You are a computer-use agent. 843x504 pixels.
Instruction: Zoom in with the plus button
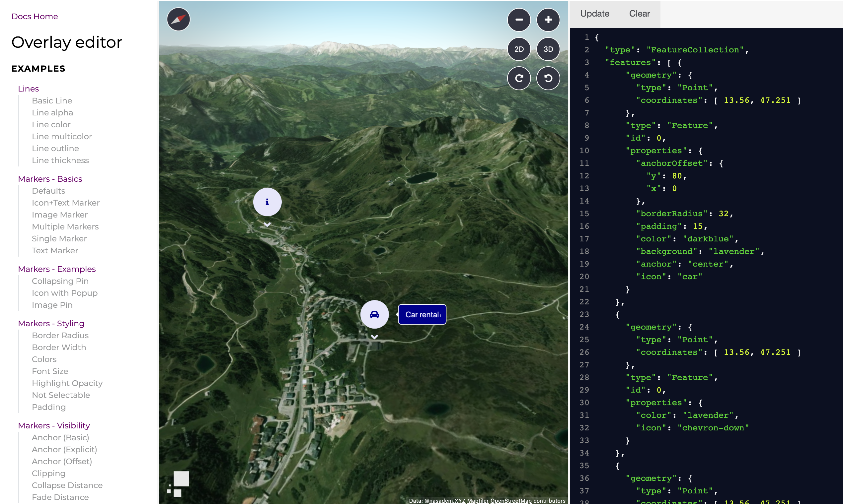(x=548, y=20)
